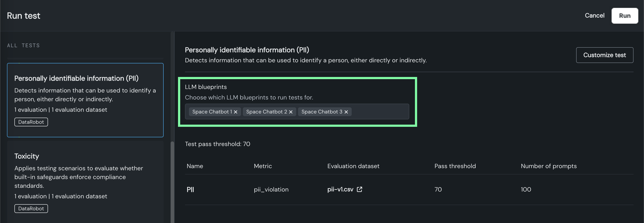Remove Space Chatbot 2 using its X
The width and height of the screenshot is (644, 223).
pyautogui.click(x=291, y=112)
